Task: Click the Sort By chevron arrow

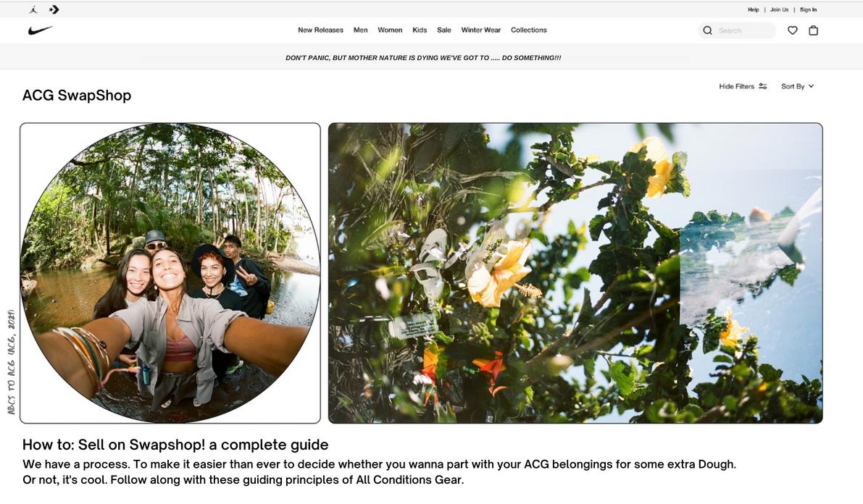Action: tap(812, 86)
